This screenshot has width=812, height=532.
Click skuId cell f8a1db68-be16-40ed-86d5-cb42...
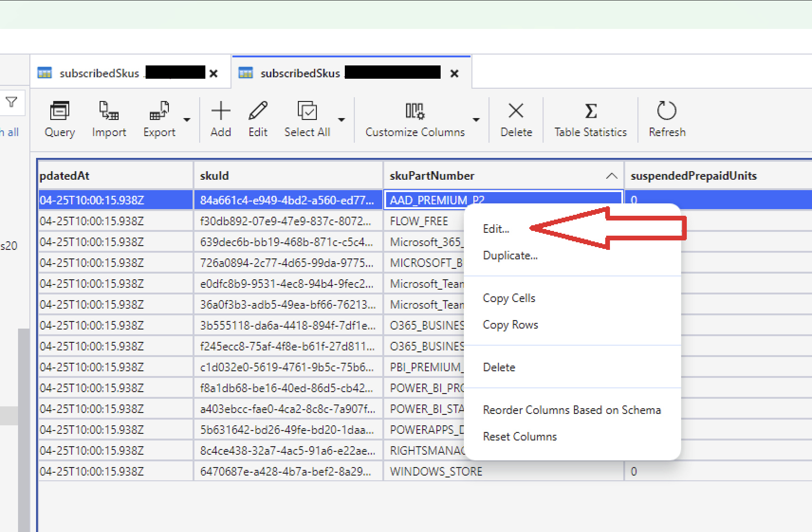click(x=288, y=388)
